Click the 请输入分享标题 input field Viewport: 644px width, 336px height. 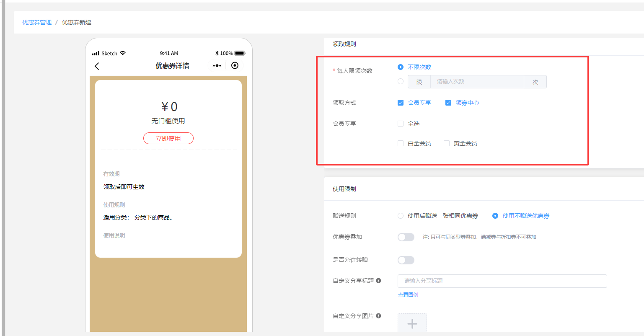click(502, 281)
